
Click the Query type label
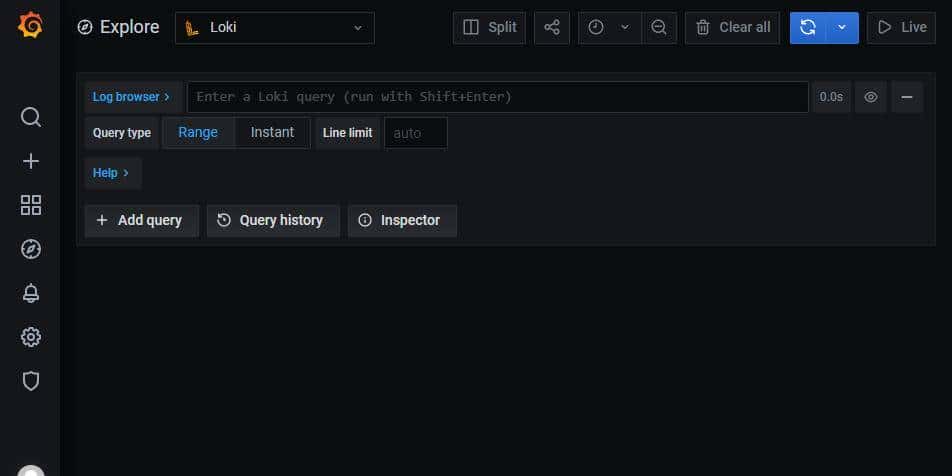coord(122,133)
